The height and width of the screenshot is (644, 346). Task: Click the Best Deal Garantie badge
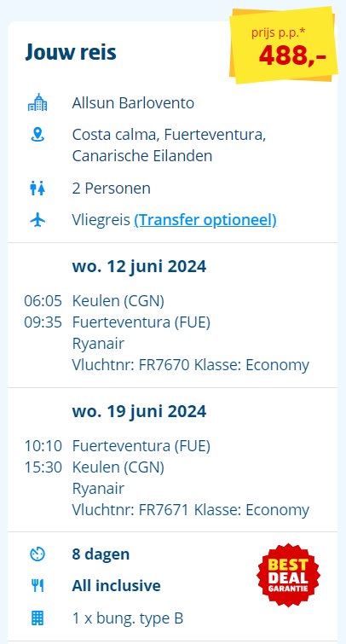[x=288, y=575]
